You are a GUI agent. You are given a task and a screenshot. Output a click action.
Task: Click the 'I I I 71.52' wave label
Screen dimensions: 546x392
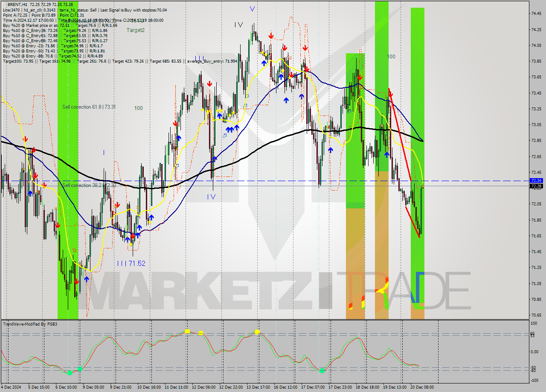click(x=131, y=264)
